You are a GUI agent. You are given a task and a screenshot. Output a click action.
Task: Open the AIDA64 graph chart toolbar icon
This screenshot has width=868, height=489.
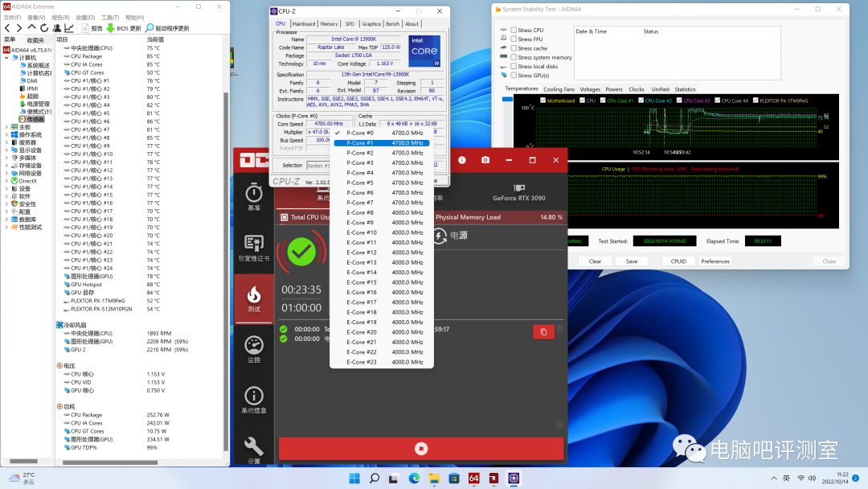(x=69, y=27)
